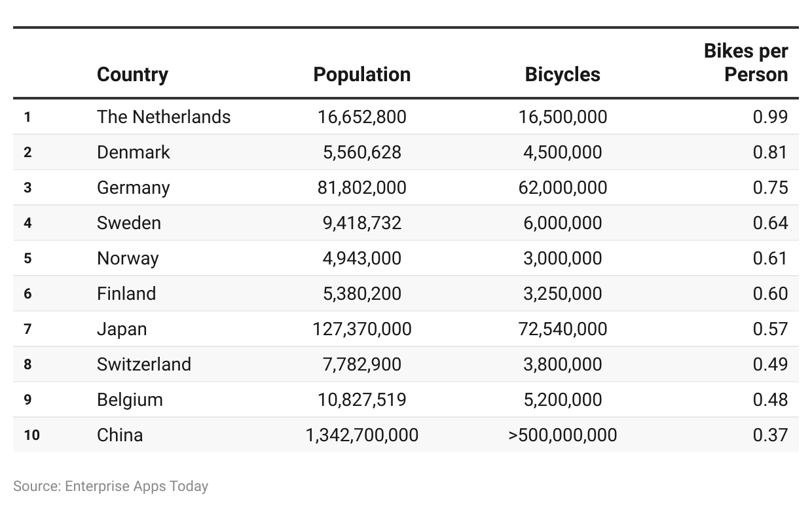This screenshot has height=508, width=812.
Task: Click the Country column header
Action: (x=132, y=75)
